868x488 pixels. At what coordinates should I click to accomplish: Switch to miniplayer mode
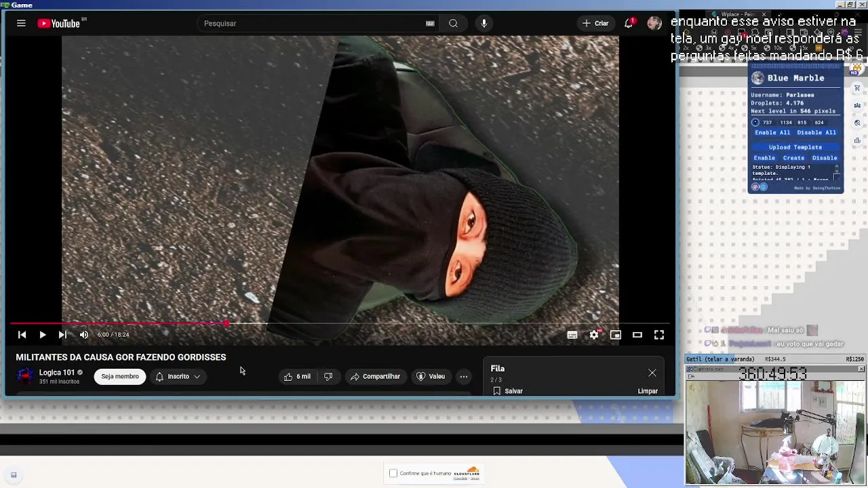(x=616, y=335)
